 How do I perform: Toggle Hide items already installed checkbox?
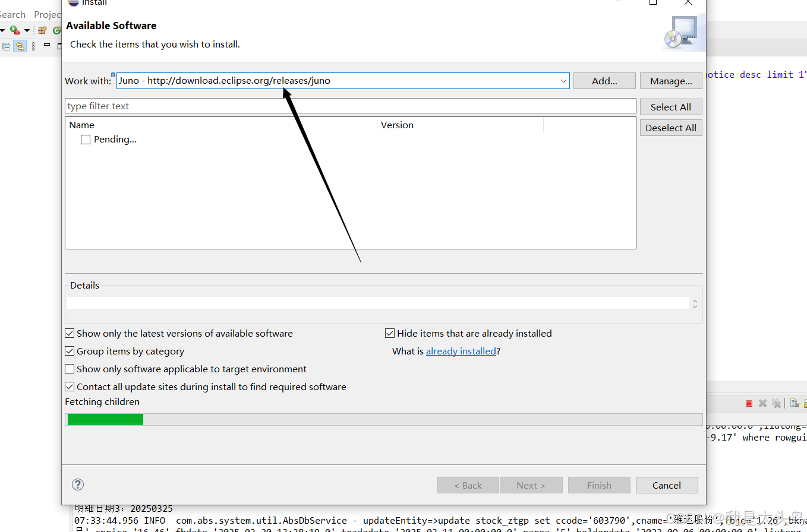[x=390, y=334]
